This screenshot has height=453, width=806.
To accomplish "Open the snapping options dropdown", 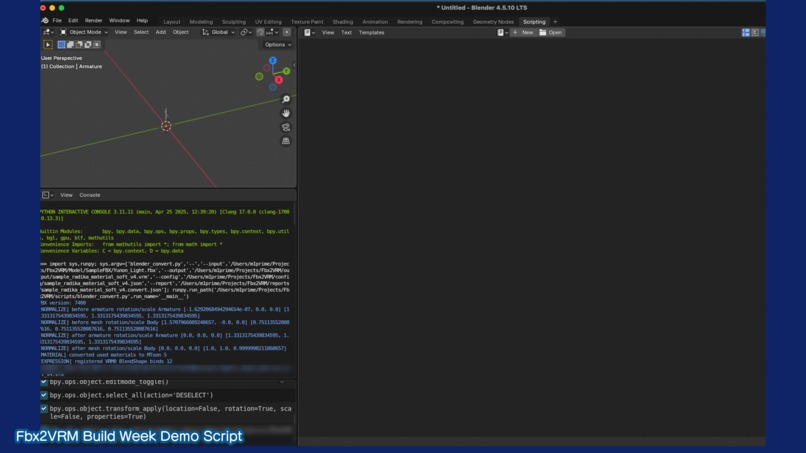I will 272,32.
